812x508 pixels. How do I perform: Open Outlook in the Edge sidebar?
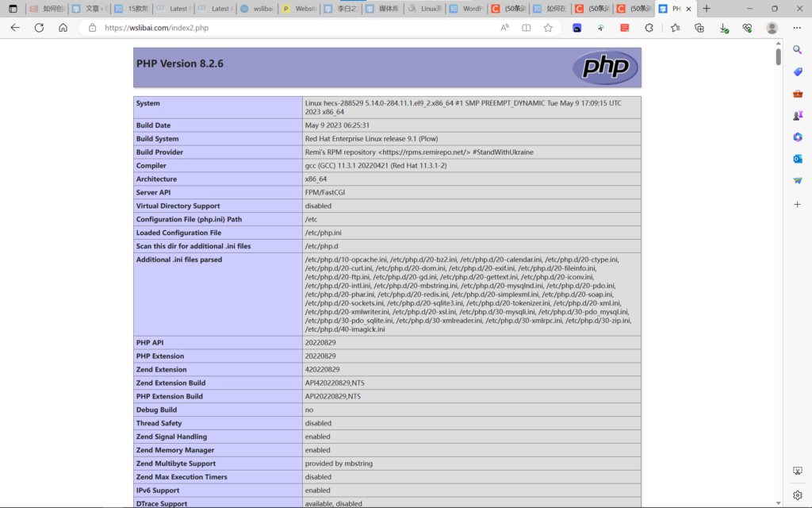click(x=798, y=159)
